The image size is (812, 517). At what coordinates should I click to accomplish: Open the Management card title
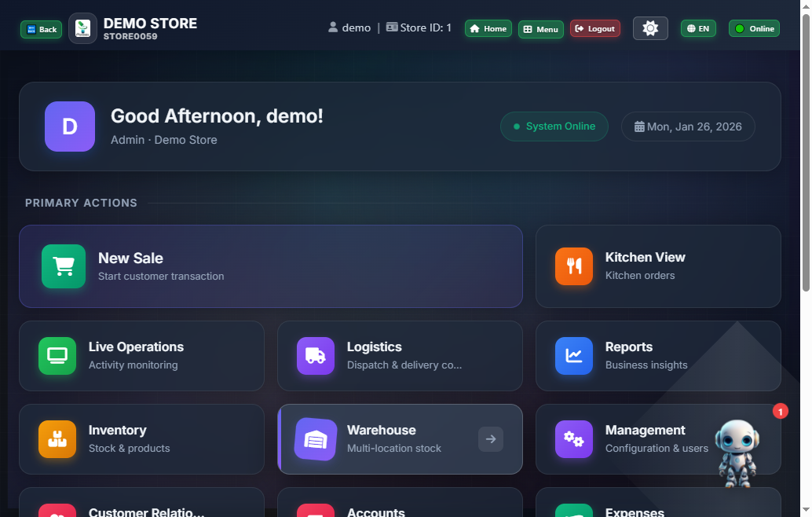coord(646,430)
